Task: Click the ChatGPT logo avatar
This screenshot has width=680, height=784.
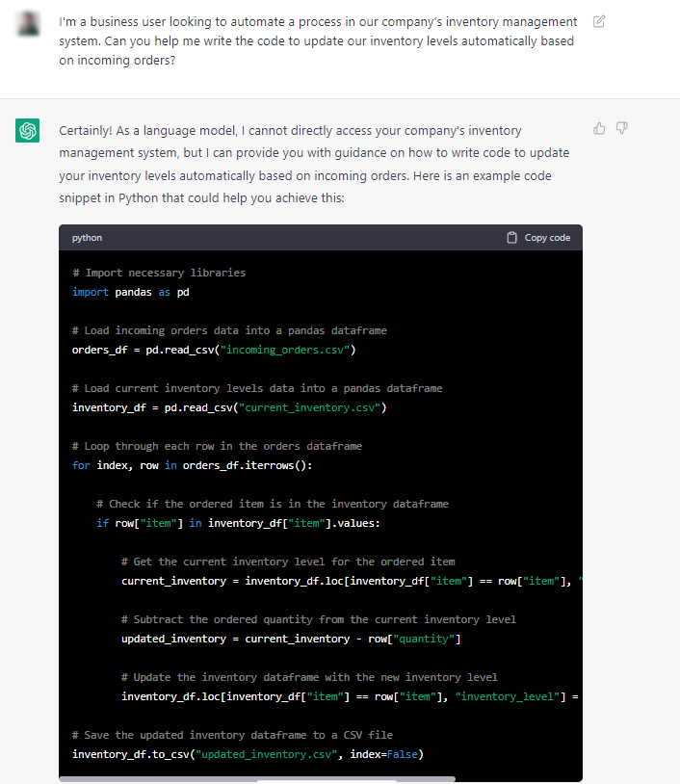Action: pos(28,130)
